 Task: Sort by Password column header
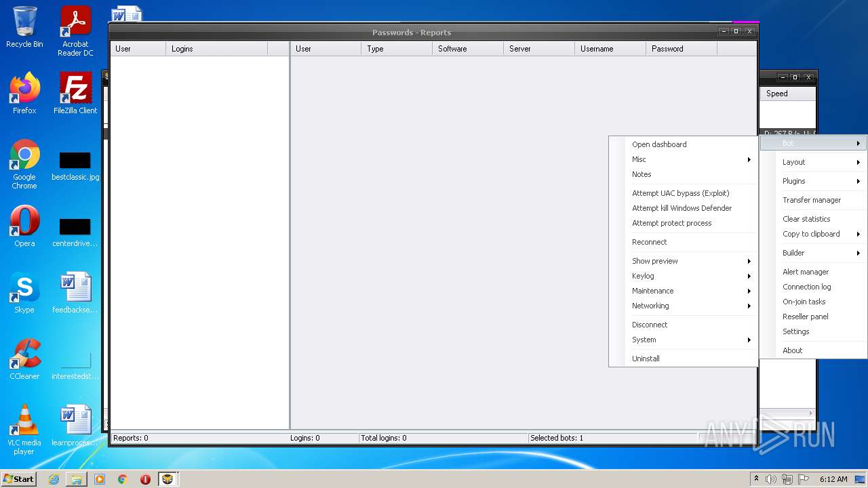click(682, 49)
